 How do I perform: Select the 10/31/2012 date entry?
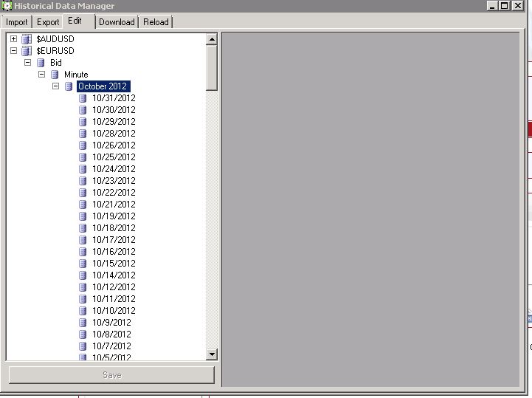pos(114,98)
